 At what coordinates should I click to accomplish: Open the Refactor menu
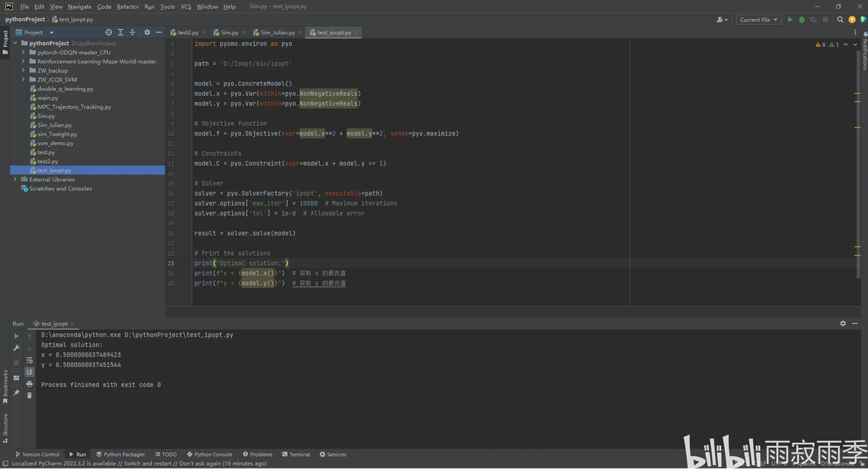(x=127, y=7)
